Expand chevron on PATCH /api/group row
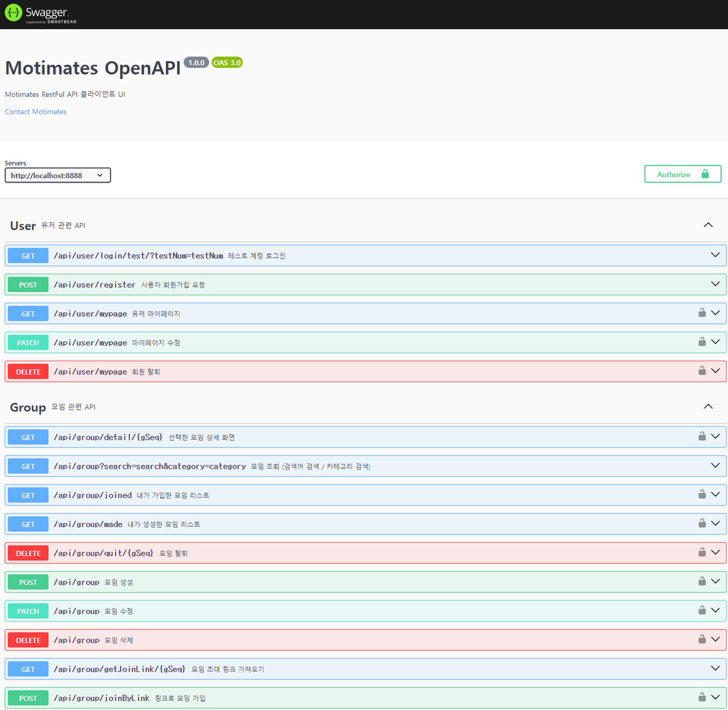Image resolution: width=728 pixels, height=710 pixels. click(715, 610)
